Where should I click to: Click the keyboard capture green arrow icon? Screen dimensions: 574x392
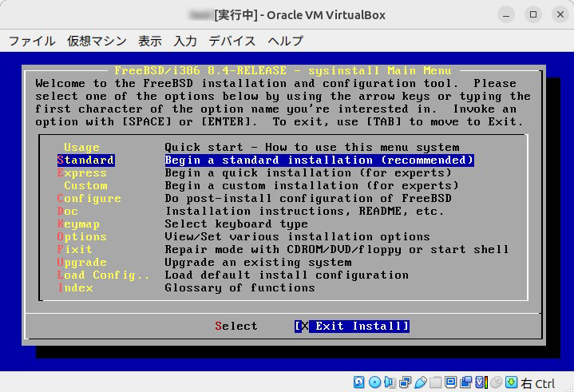[512, 382]
